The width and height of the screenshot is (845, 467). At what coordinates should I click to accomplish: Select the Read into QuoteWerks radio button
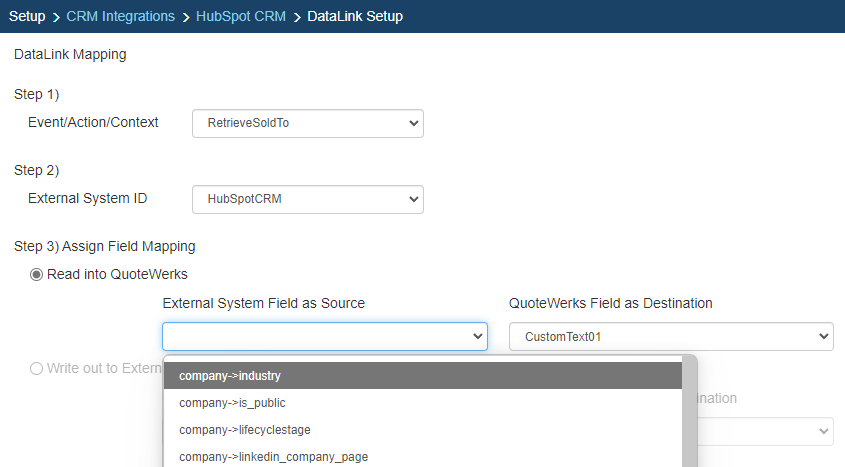37,275
